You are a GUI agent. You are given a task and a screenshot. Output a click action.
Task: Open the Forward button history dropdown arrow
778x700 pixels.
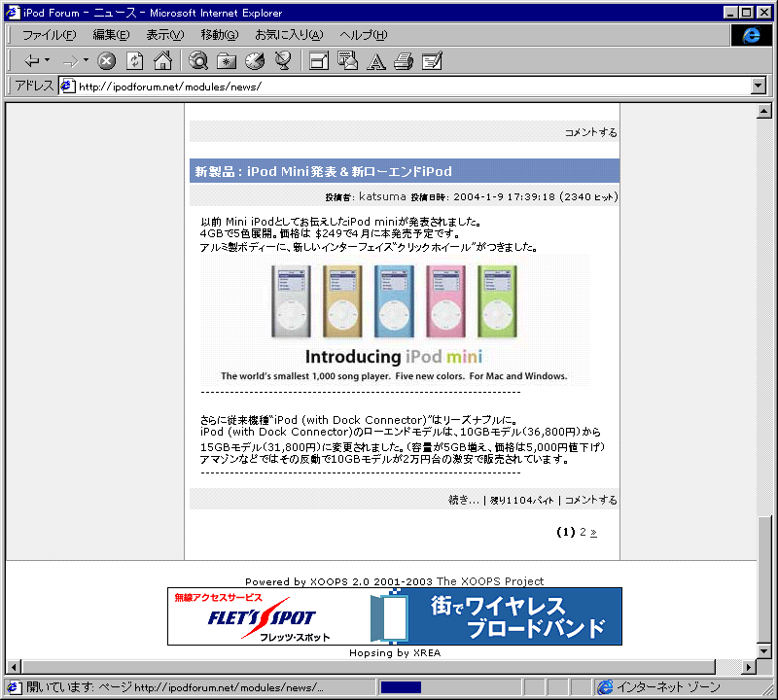tap(86, 60)
